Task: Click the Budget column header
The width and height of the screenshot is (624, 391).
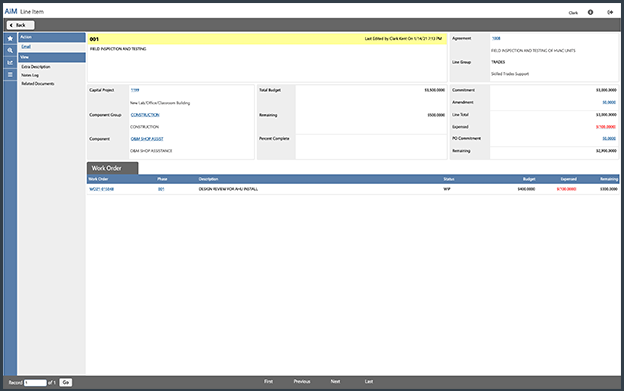Action: 529,179
